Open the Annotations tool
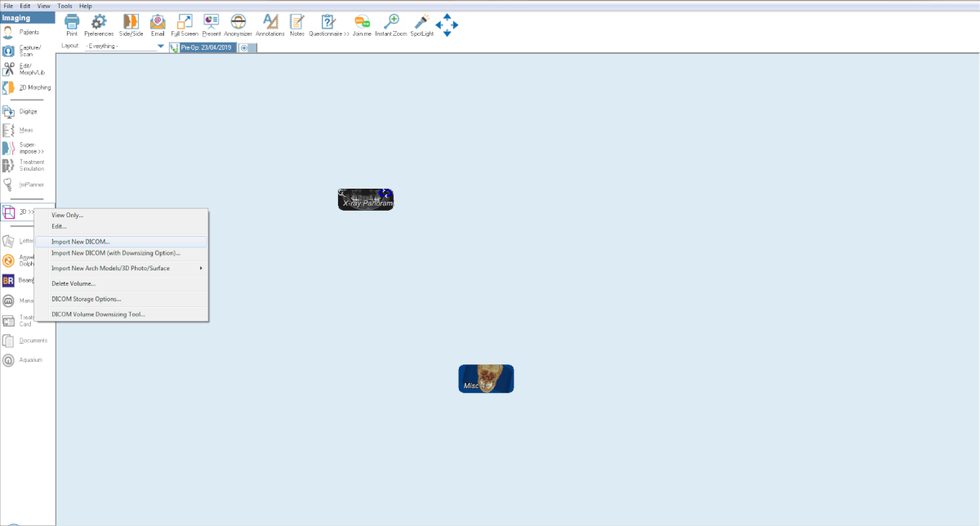Image resolution: width=980 pixels, height=526 pixels. click(x=269, y=22)
